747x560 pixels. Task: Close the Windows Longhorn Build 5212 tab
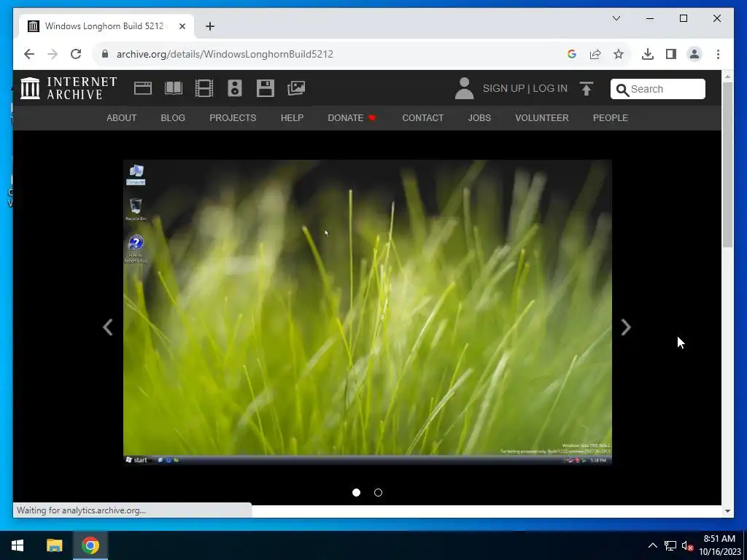tap(182, 26)
